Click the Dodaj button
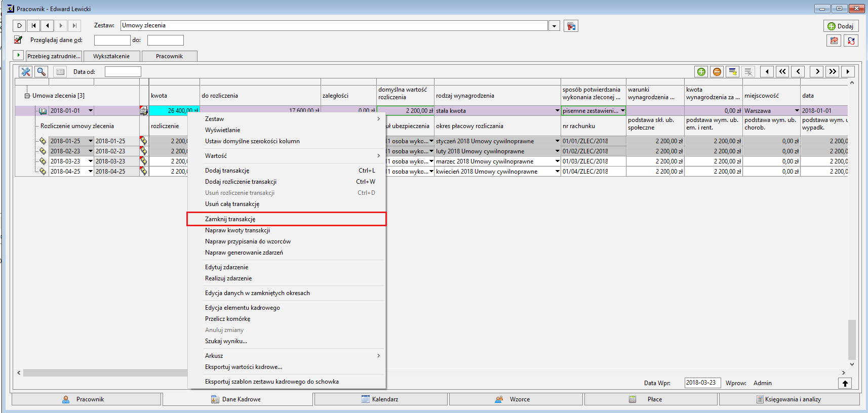 click(840, 26)
